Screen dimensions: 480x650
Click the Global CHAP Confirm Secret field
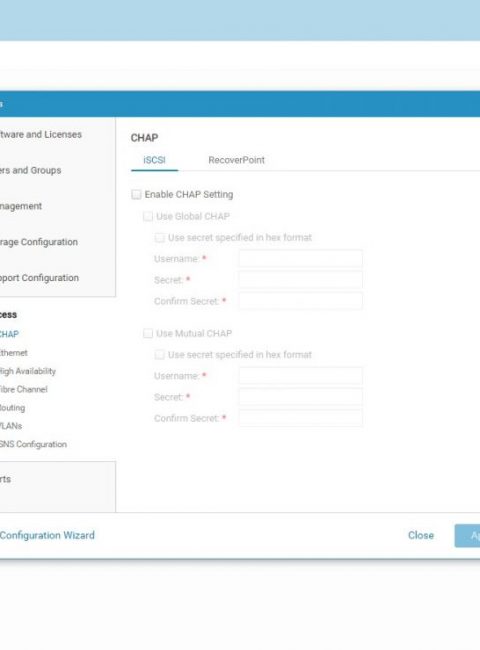click(x=301, y=301)
